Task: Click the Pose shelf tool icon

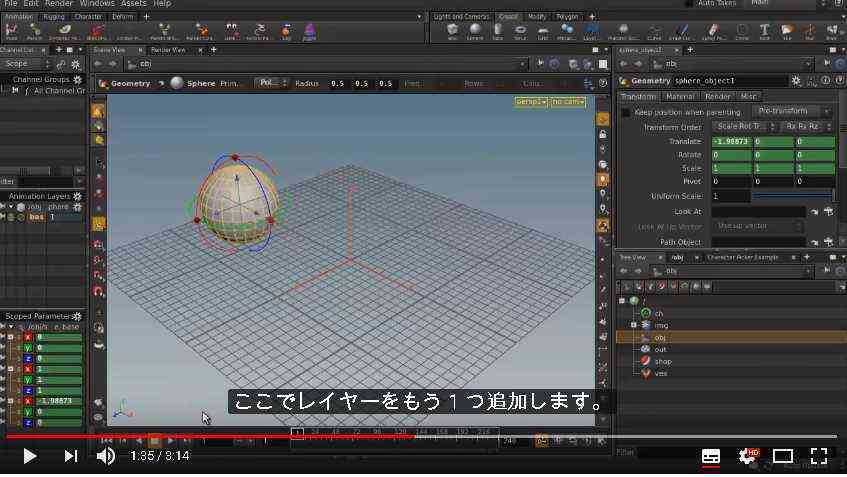Action: pos(11,32)
